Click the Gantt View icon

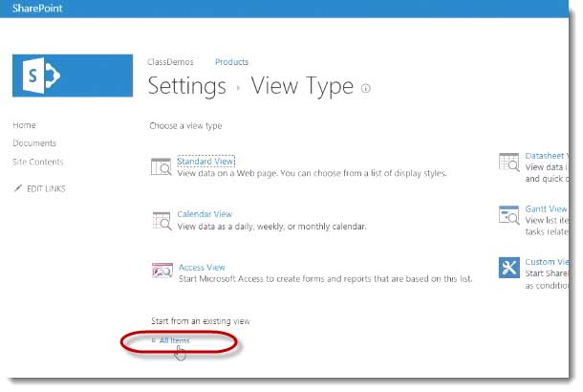[507, 214]
